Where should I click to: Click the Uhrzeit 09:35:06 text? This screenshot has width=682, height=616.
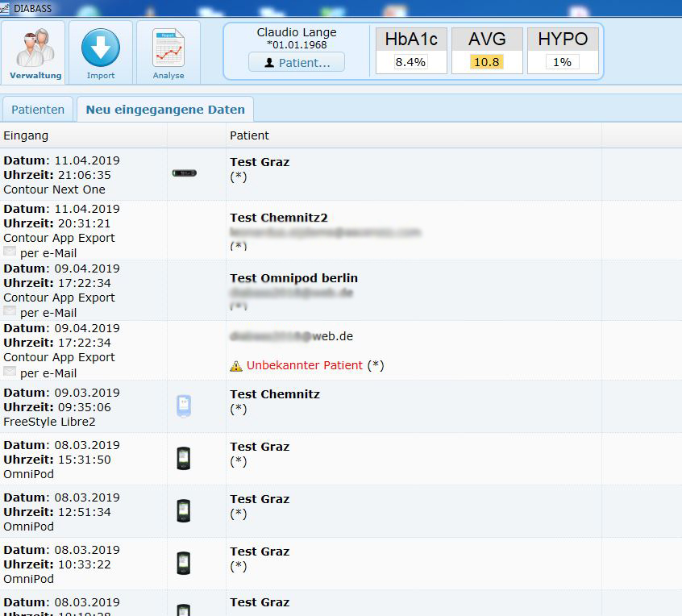(57, 407)
